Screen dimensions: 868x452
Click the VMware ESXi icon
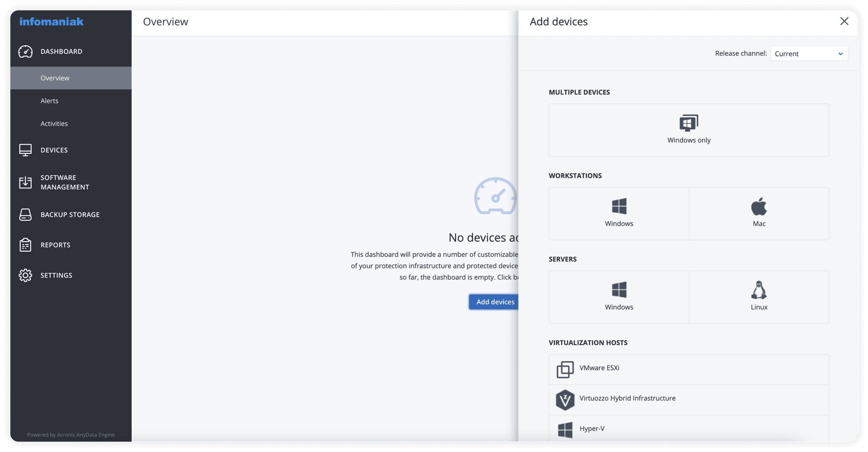(x=565, y=370)
